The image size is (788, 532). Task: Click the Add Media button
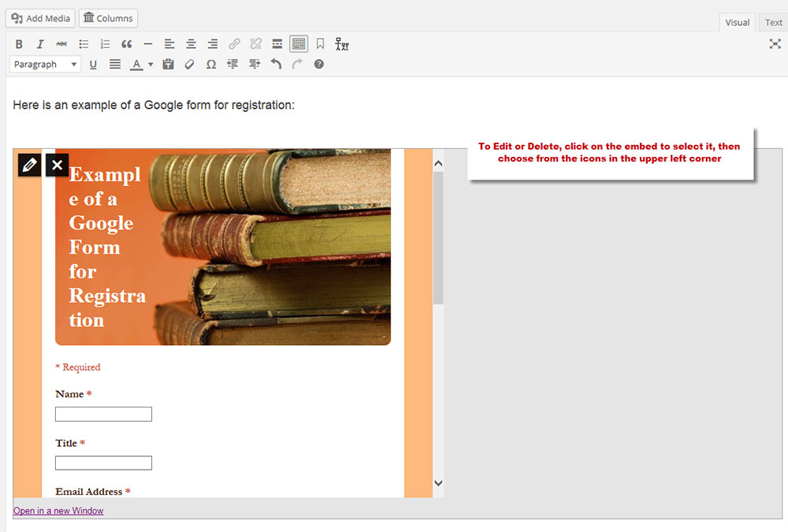pyautogui.click(x=41, y=18)
